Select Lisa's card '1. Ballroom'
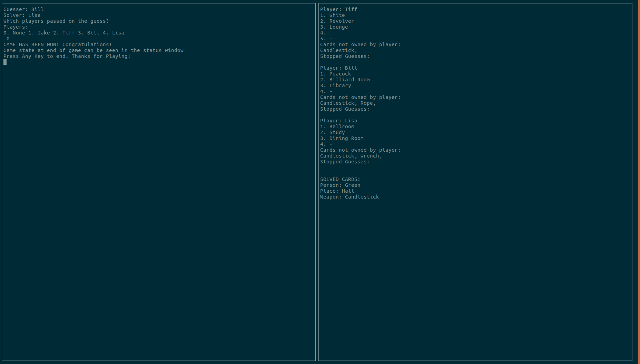Viewport: 640px width, 364px height. point(337,127)
